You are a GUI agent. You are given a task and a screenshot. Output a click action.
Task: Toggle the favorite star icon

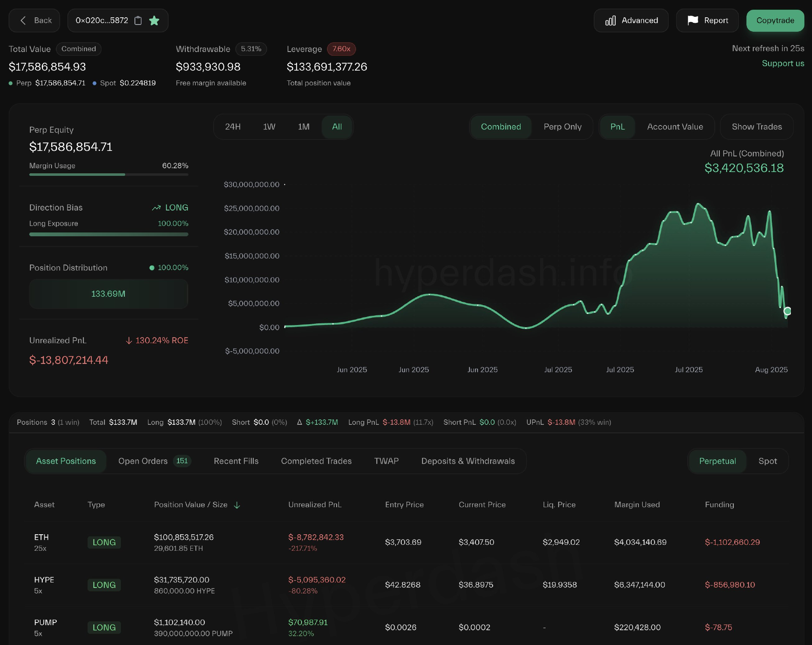154,21
